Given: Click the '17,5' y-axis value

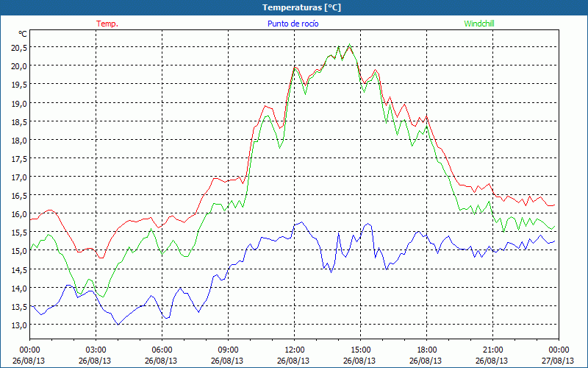Looking at the screenshot, I should [20, 158].
